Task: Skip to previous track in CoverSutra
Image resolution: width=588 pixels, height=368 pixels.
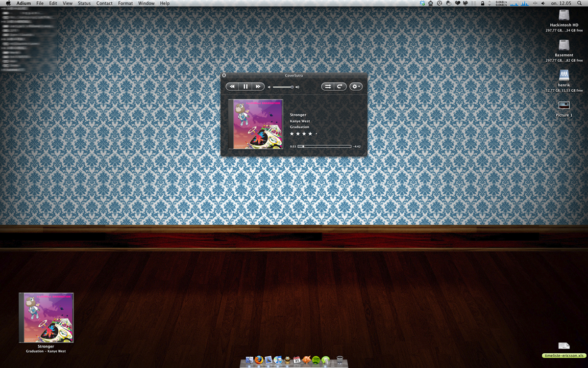Action: [x=232, y=86]
